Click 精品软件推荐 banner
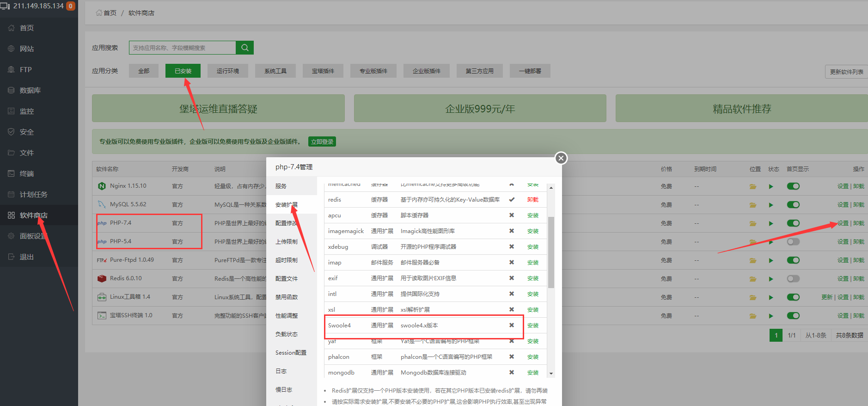This screenshot has height=406, width=868. pyautogui.click(x=742, y=108)
